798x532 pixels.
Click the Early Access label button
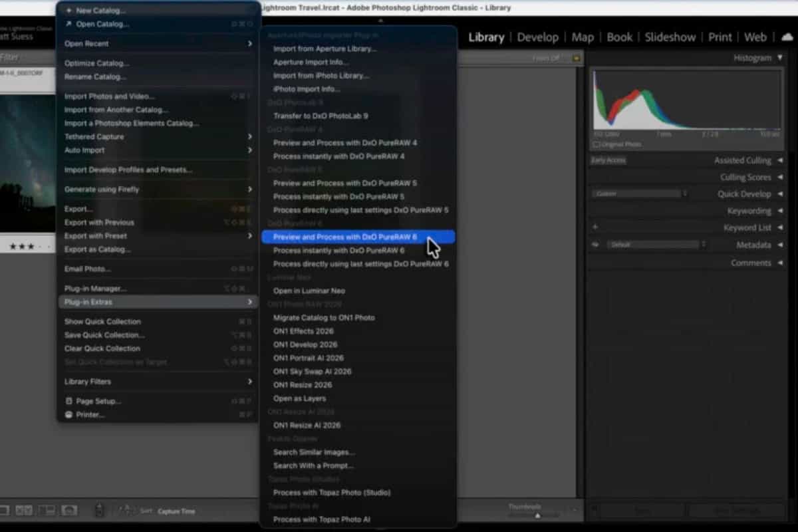click(608, 160)
